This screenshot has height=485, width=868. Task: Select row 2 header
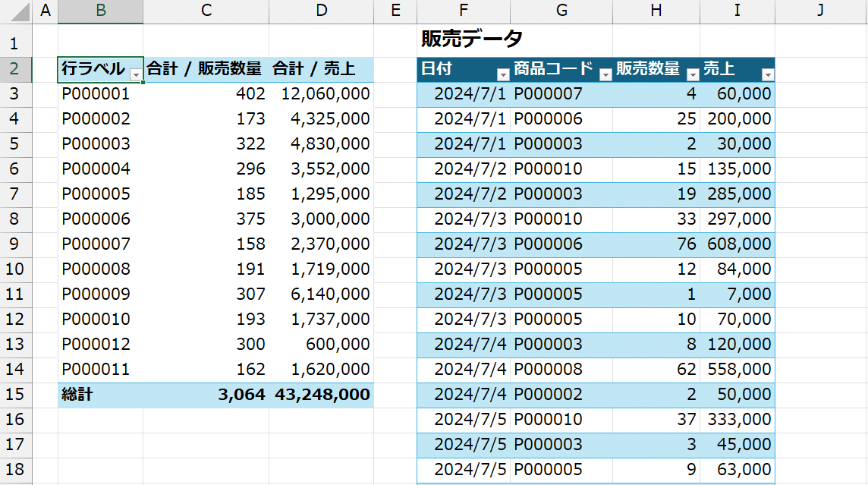click(x=15, y=68)
